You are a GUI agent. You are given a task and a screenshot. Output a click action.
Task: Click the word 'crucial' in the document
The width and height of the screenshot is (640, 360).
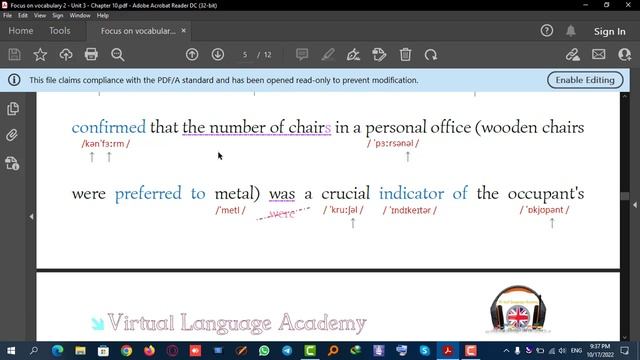[x=345, y=193]
